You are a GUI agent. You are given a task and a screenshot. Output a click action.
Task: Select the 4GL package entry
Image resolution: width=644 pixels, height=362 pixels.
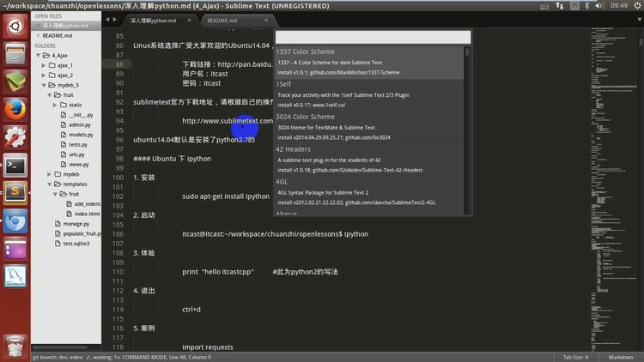pyautogui.click(x=369, y=192)
